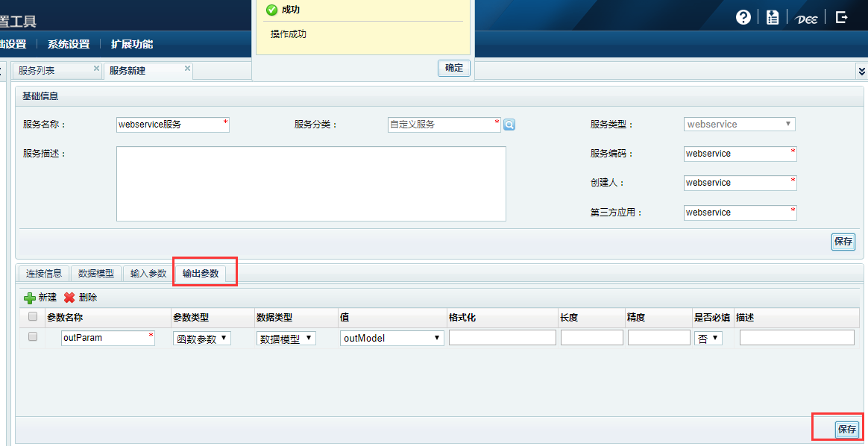Screen dimensions: 868x446
Task: Open the 参数类型 函数参数 dropdown
Action: [202, 339]
